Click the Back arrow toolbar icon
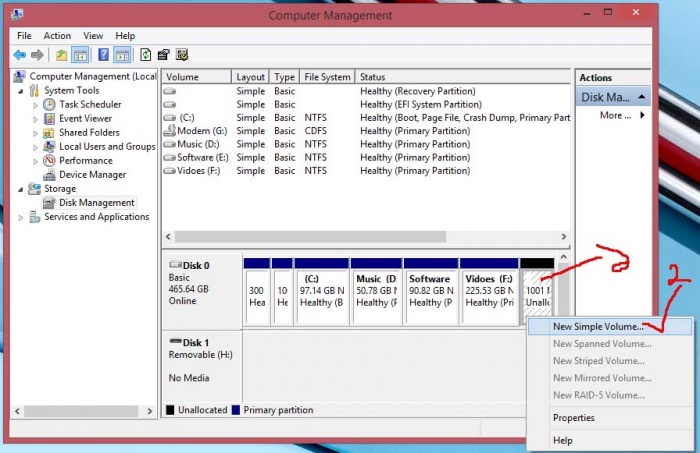The image size is (700, 453). click(x=19, y=55)
